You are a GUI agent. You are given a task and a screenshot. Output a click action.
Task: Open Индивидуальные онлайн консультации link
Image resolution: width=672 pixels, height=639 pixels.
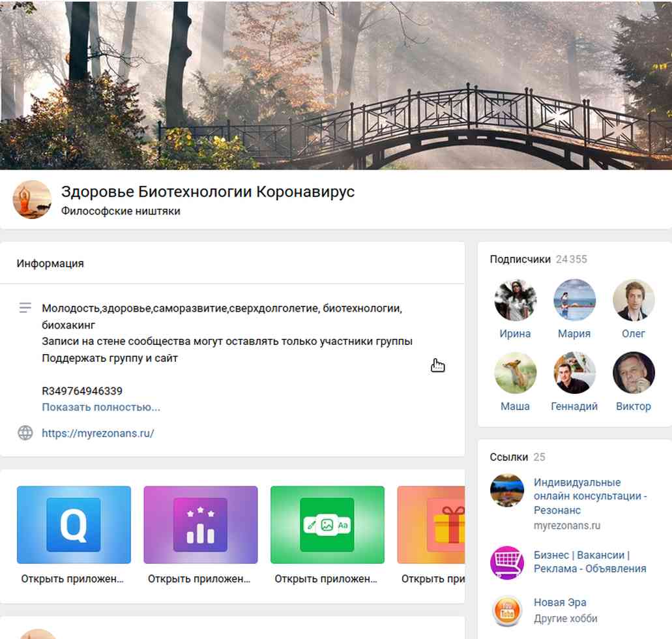(590, 496)
